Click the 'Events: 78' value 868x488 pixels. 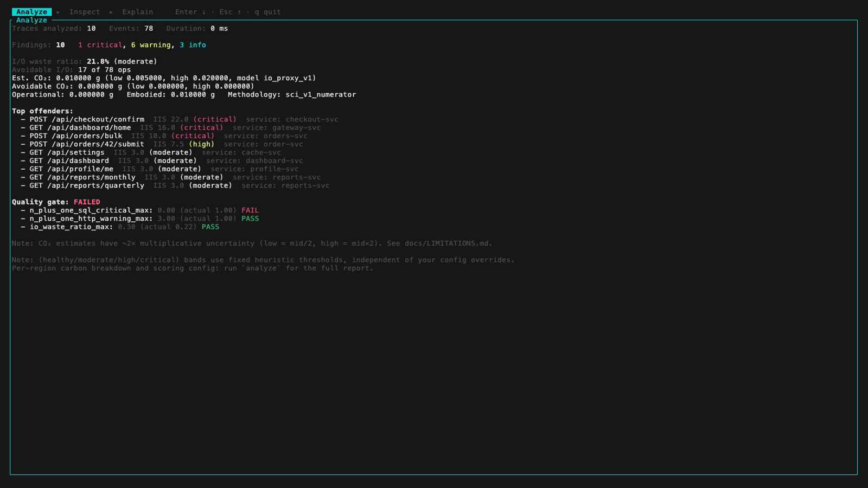pos(131,28)
